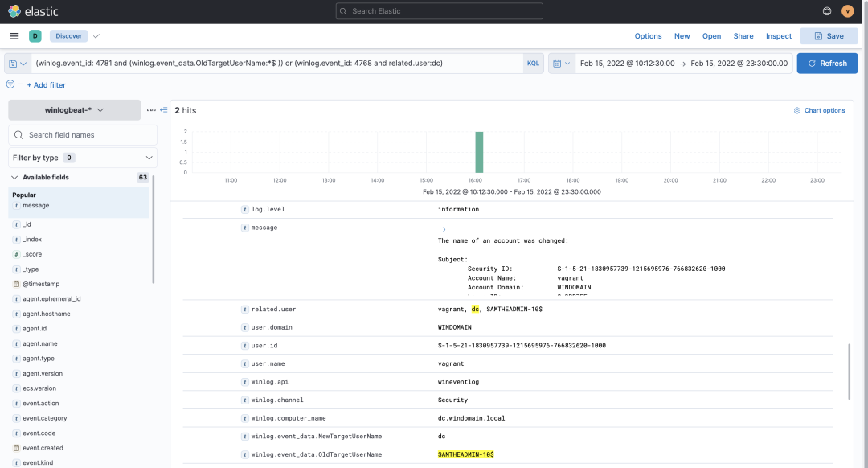Open the hamburger navigation menu
Viewport: 868px width, 468px height.
point(14,36)
